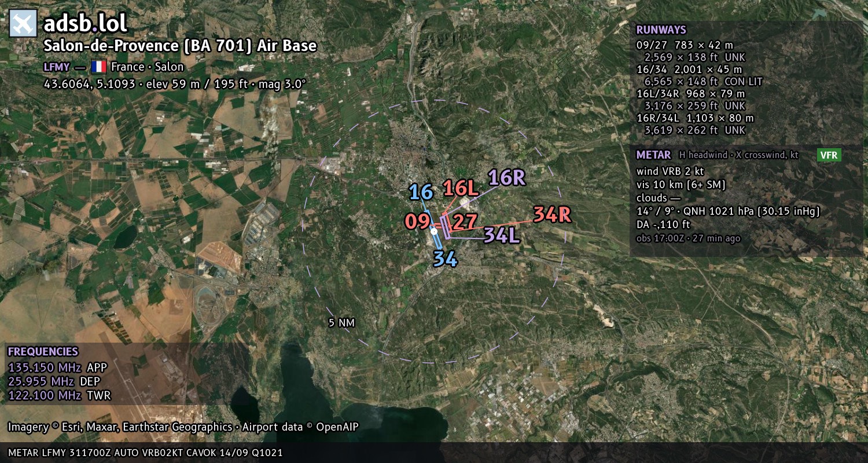
Task: Click the white airport center marker dot
Action: tap(434, 231)
